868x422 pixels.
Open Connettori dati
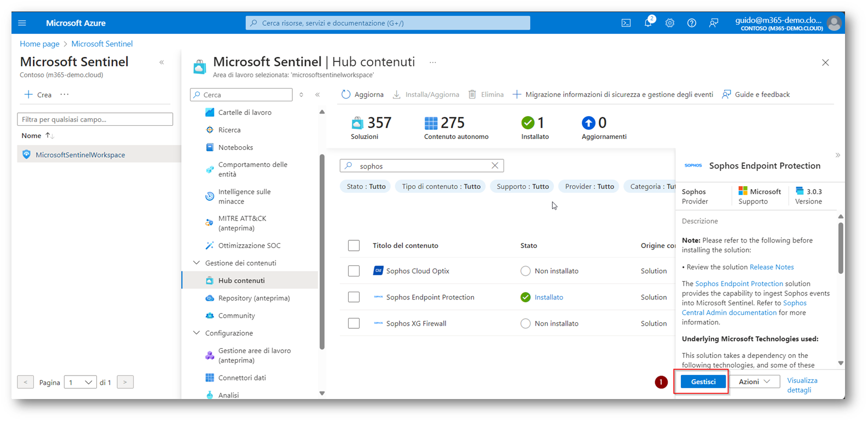(242, 378)
